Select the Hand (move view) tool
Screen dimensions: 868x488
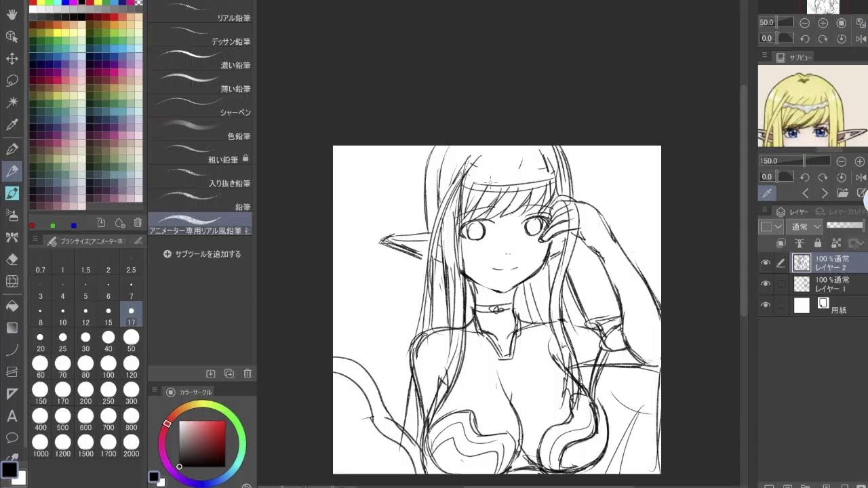pyautogui.click(x=12, y=14)
